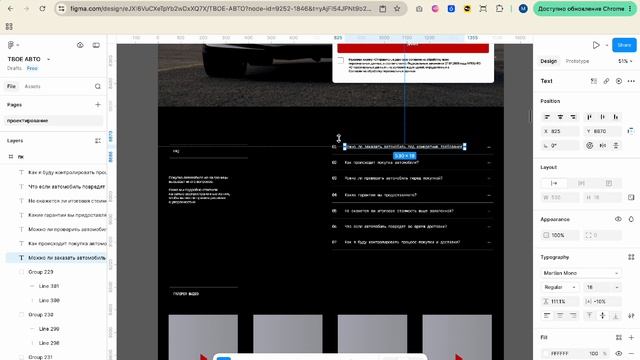The width and height of the screenshot is (640, 360).
Task: Open Martian Mono font family dropdown
Action: tap(581, 273)
